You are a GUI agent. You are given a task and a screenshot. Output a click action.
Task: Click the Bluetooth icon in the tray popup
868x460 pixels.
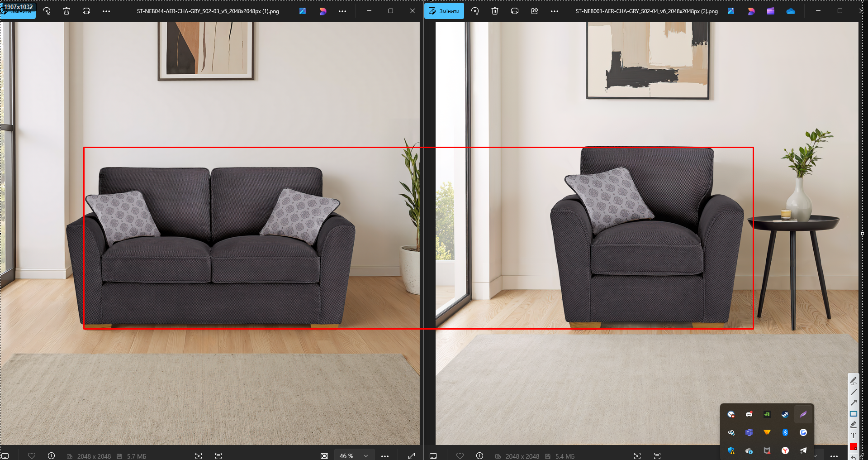click(785, 432)
